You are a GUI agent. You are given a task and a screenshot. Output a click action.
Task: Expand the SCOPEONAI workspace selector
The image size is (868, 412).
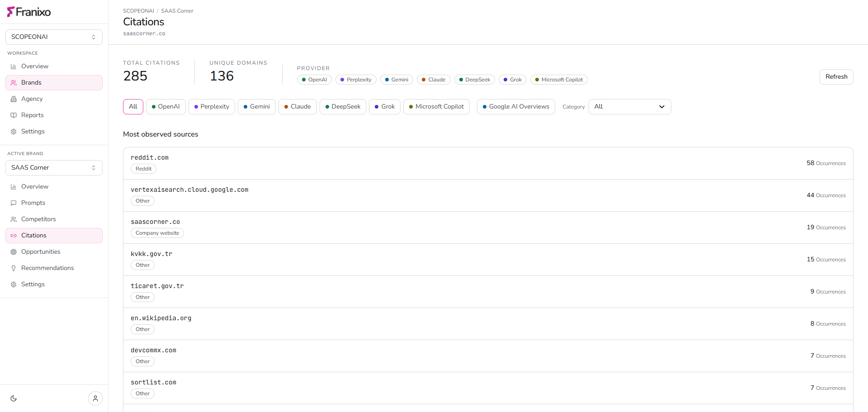click(54, 37)
